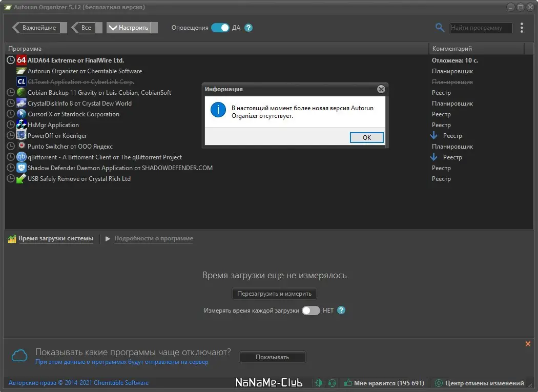Toggle the Оповещения notifications switch
The image size is (538, 392).
[x=220, y=28]
